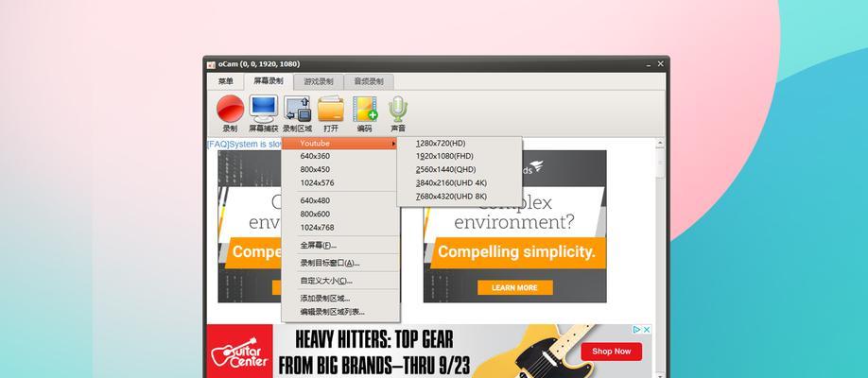The width and height of the screenshot is (868, 378).
Task: Minimize the oCam window
Action: [649, 65]
